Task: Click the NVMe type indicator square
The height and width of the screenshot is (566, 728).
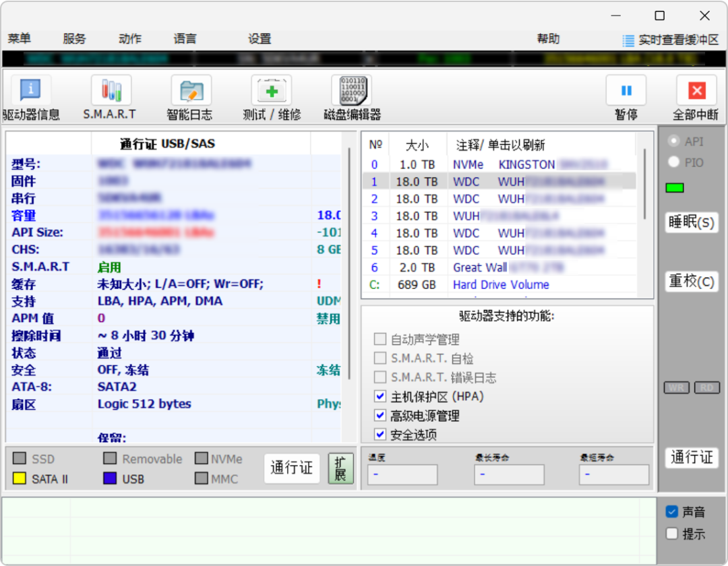Action: coord(202,458)
